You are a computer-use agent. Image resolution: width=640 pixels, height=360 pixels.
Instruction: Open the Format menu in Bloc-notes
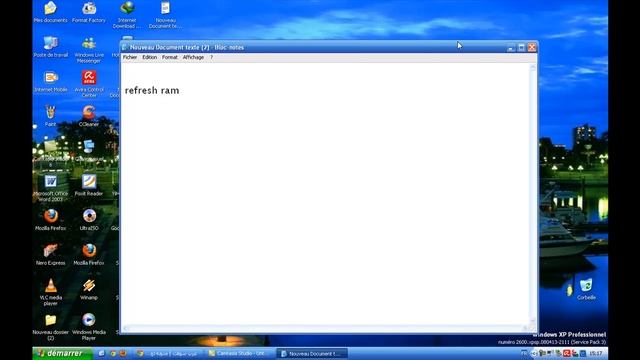click(170, 58)
